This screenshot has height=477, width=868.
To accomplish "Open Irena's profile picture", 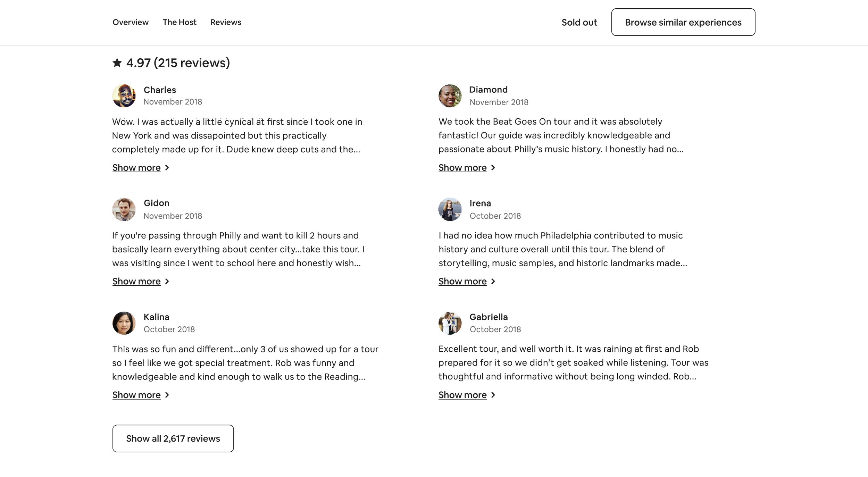I will (x=450, y=209).
